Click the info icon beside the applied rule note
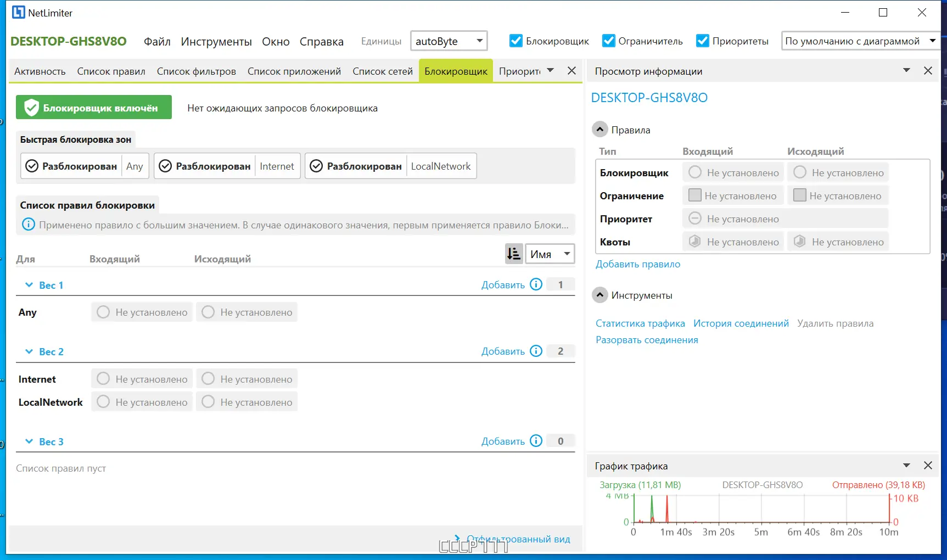947x560 pixels. [x=29, y=225]
